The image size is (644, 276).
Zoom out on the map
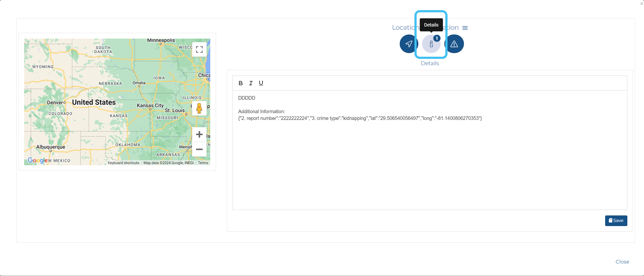(x=199, y=149)
